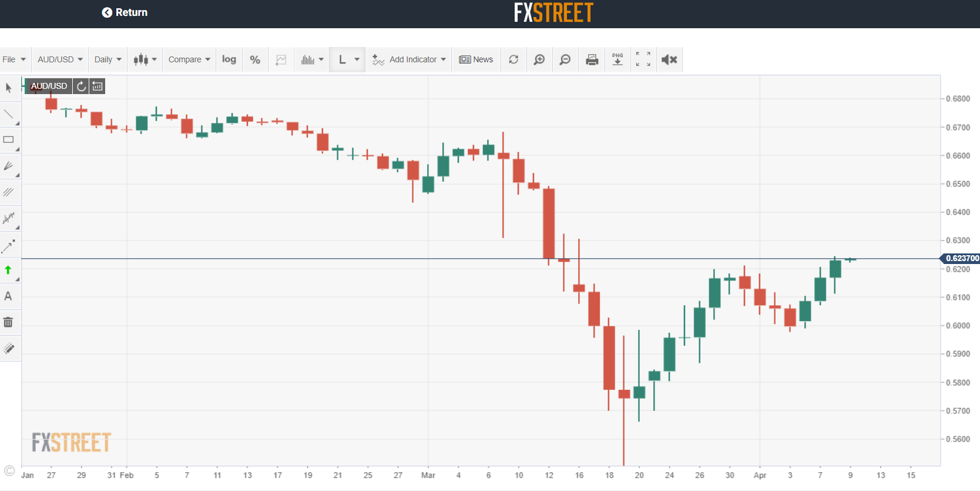Click the FXStreet logo in header
980x491 pixels.
point(553,13)
